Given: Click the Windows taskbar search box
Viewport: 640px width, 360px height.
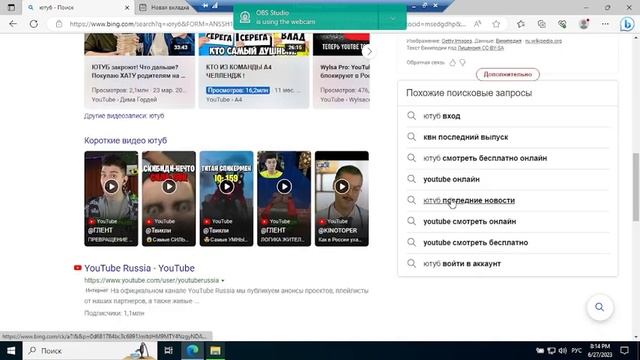Looking at the screenshot, I should [x=90, y=351].
